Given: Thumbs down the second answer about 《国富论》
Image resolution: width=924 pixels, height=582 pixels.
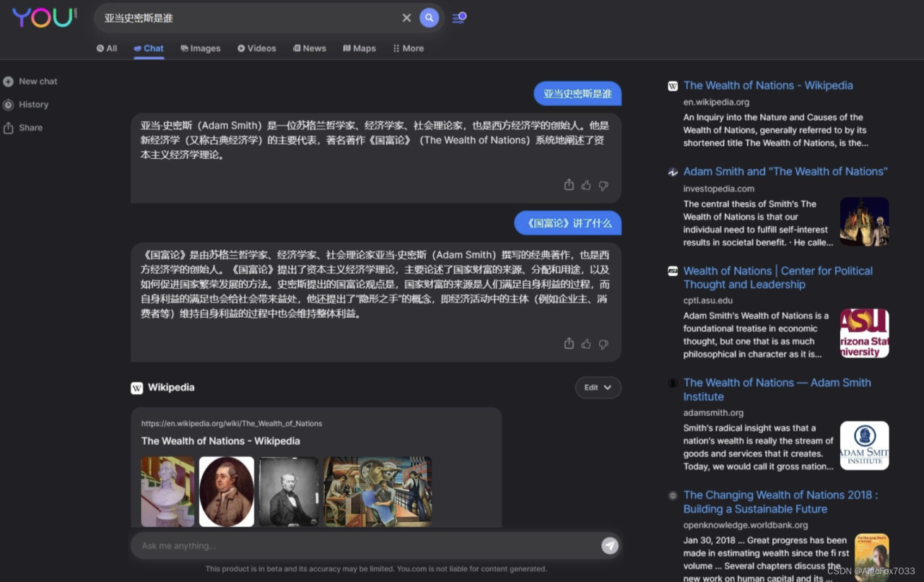Looking at the screenshot, I should [603, 344].
